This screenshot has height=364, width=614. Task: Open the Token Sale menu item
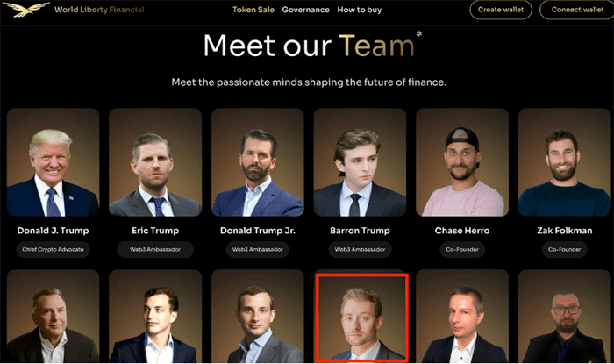coord(253,10)
